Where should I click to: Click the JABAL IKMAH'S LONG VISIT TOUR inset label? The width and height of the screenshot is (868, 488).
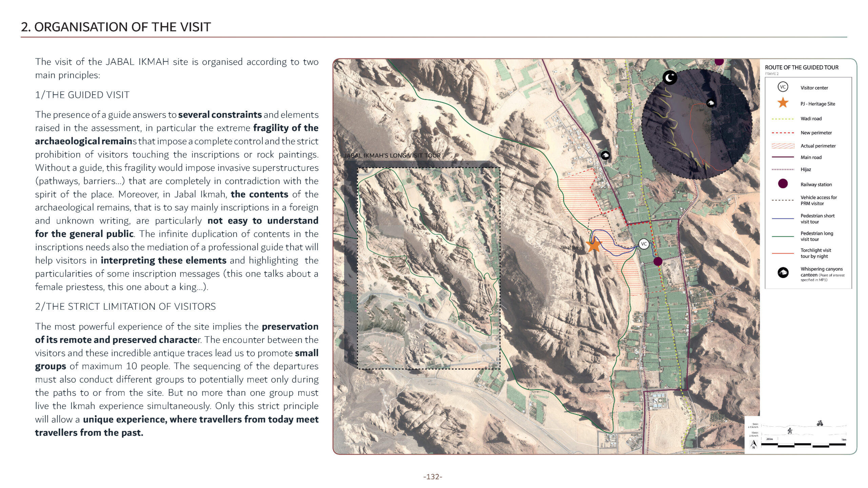392,156
